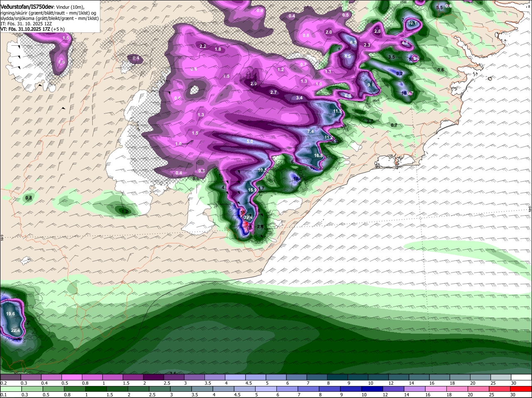Select the upper legend swatch labeled 10

click(378, 377)
